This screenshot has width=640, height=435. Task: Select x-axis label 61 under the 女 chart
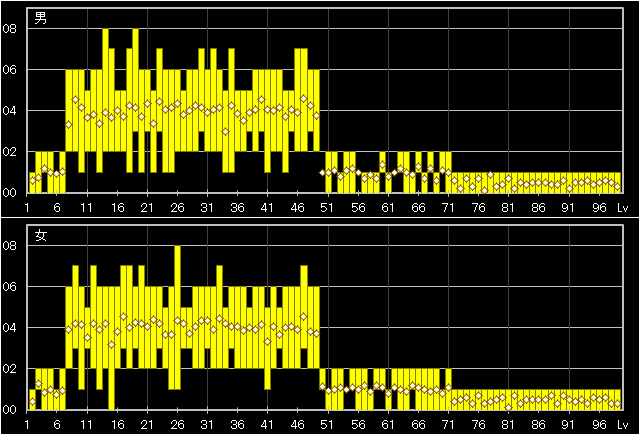(x=388, y=425)
